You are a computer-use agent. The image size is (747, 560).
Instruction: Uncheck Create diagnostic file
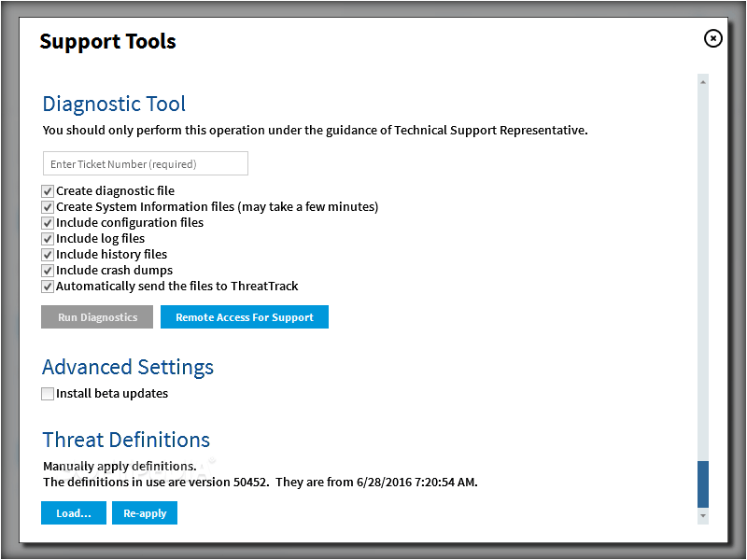[48, 191]
